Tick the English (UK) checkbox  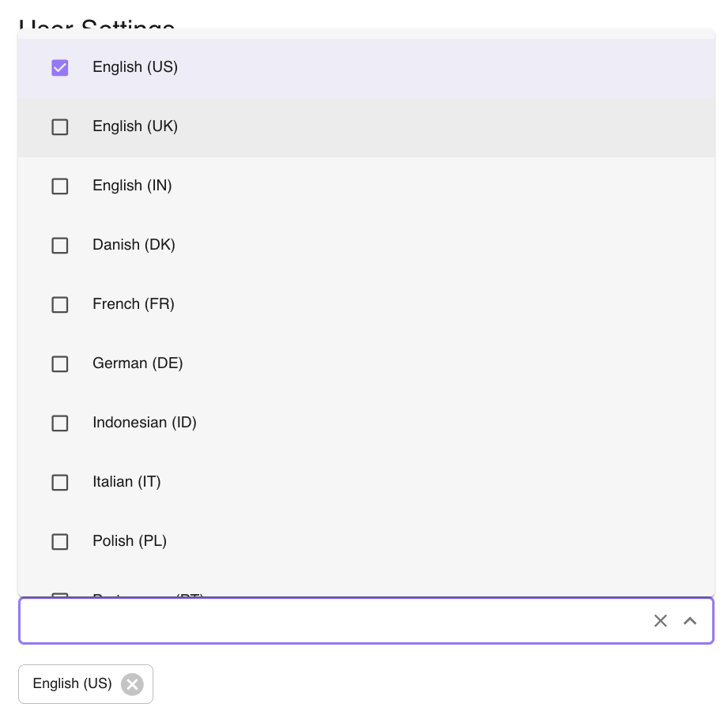(x=60, y=127)
